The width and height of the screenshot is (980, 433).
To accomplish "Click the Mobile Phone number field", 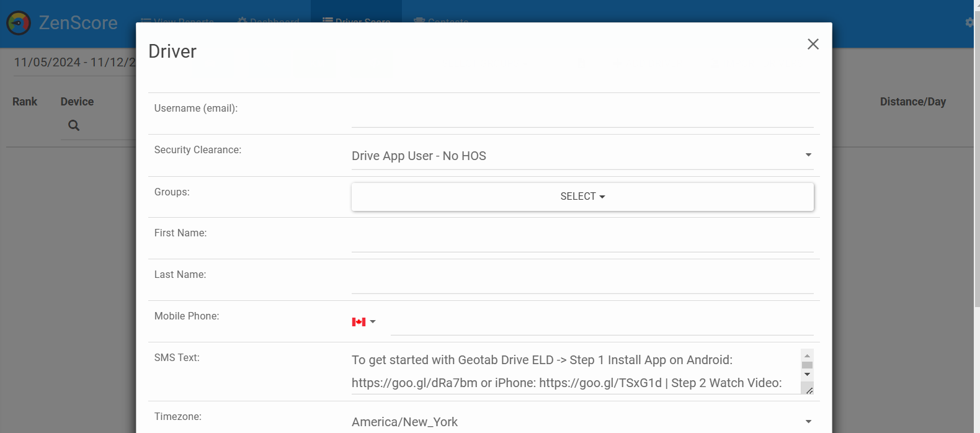I will [x=602, y=322].
